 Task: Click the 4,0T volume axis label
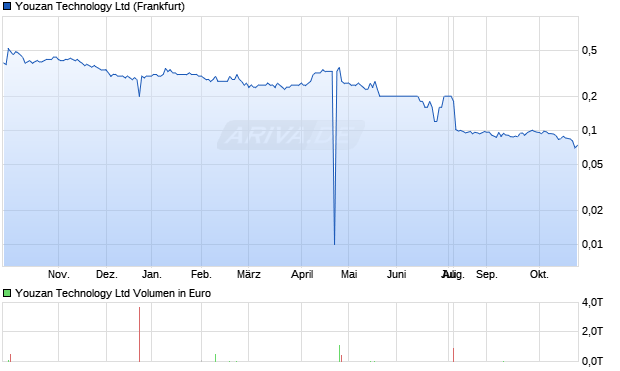(592, 303)
